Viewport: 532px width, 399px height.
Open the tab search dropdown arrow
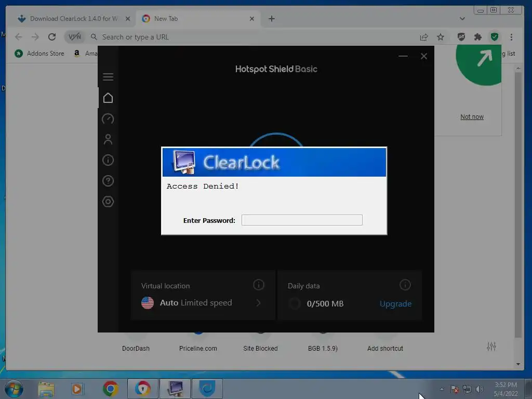(462, 19)
